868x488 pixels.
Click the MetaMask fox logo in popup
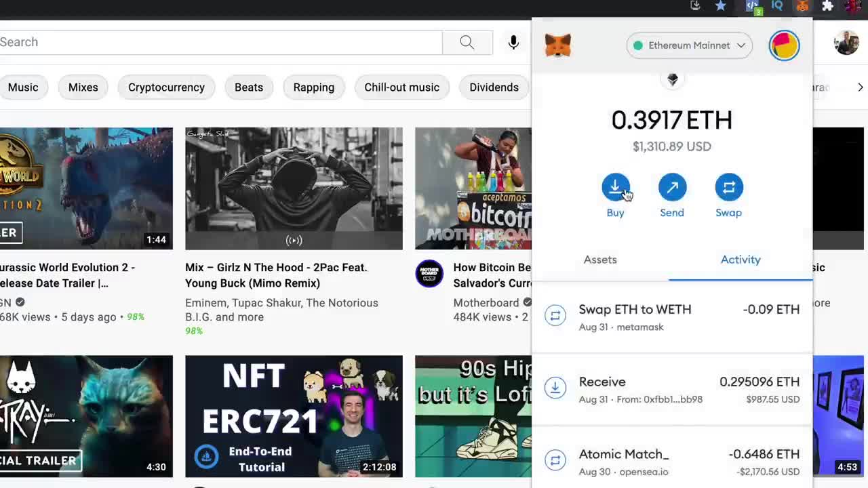click(558, 45)
